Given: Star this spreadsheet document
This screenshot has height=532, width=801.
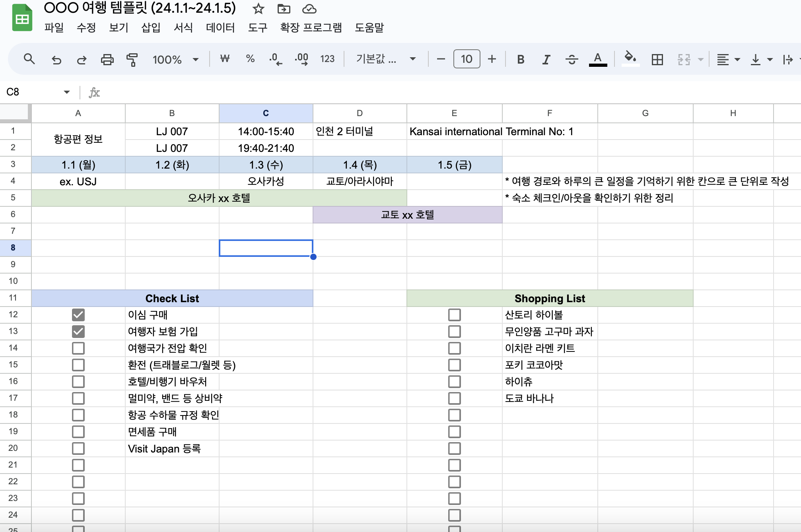Looking at the screenshot, I should click(x=258, y=9).
